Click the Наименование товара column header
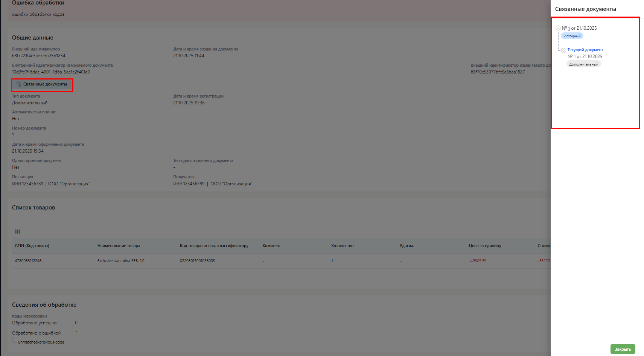 point(119,246)
